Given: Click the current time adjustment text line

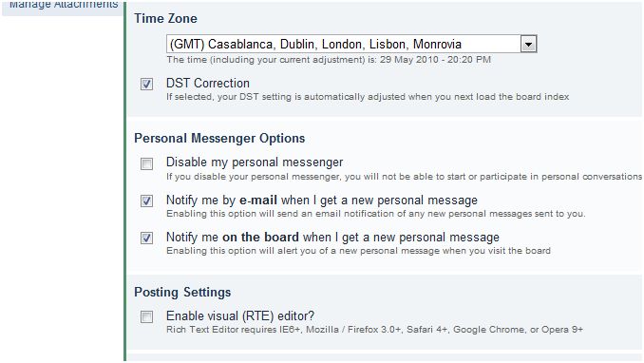Looking at the screenshot, I should [329, 60].
